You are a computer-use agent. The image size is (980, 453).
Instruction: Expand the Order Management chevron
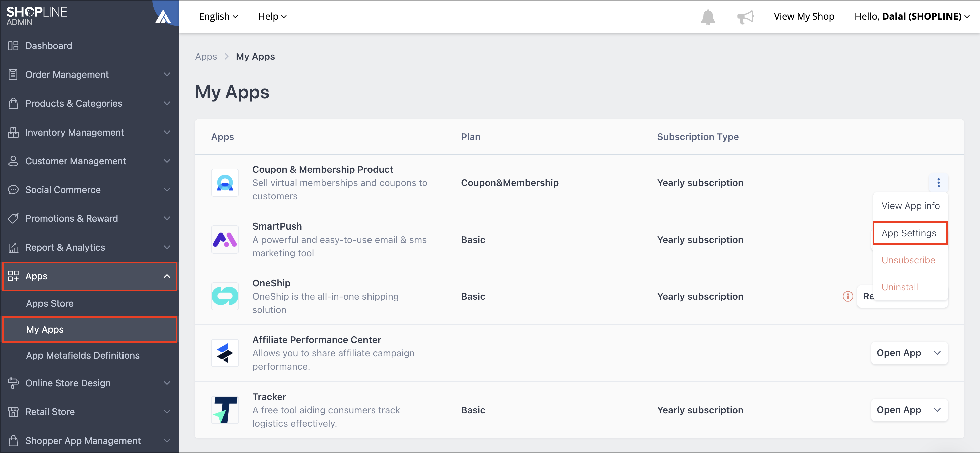point(167,74)
